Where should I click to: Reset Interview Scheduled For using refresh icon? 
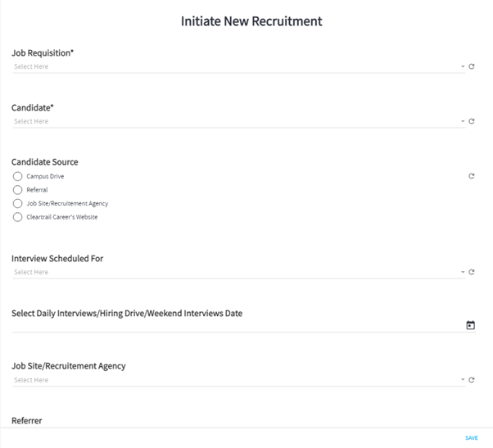[472, 272]
